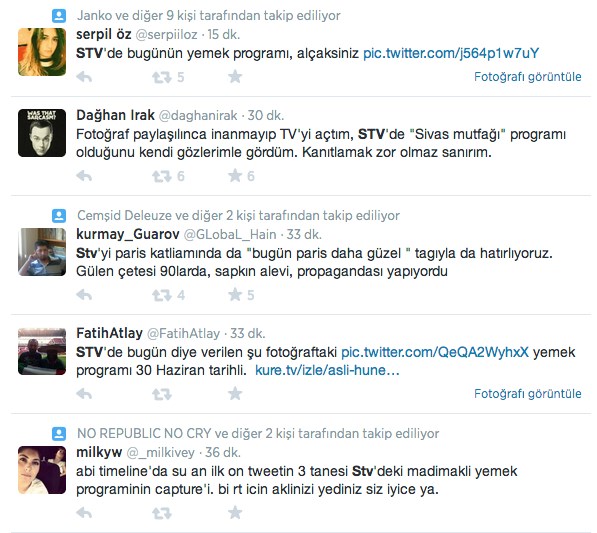This screenshot has width=597, height=533.
Task: Click serpil öz's profile avatar
Action: [x=42, y=52]
